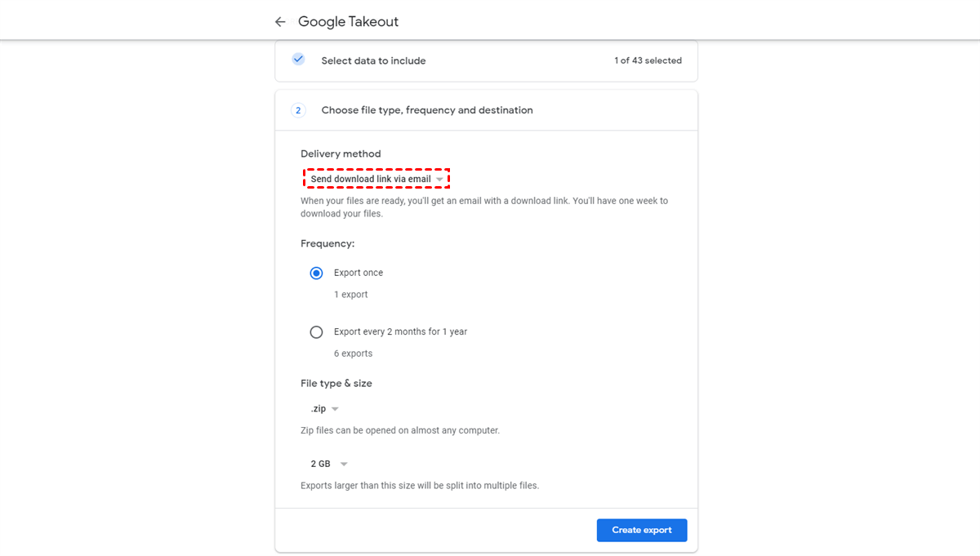Choose Export every 2 months for 1 year
The image size is (980, 556).
pos(316,331)
